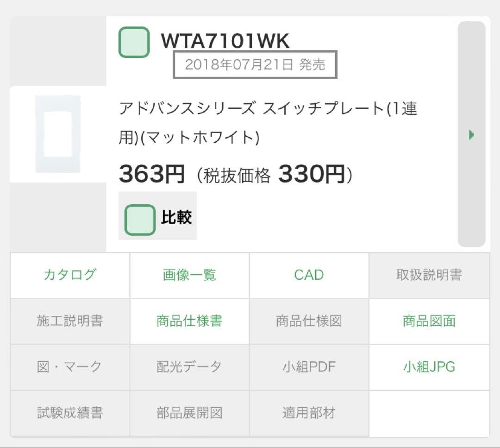Click the 施工説明書 installation manual cell

69,321
